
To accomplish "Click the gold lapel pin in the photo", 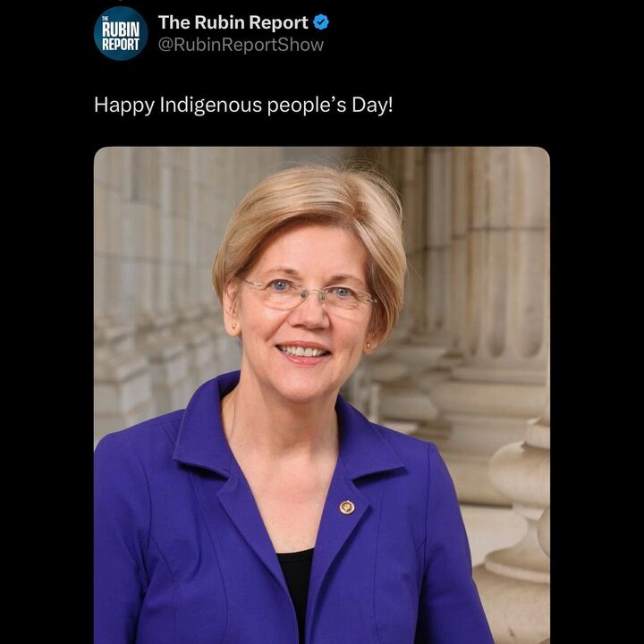I will [347, 508].
